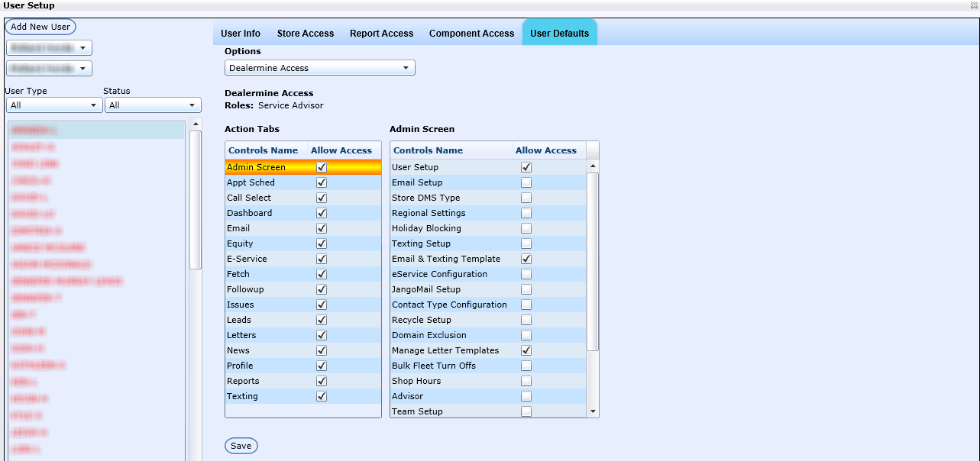Screen dimensions: 980x461
Task: Expand the User Type dropdown
Action: [53, 105]
